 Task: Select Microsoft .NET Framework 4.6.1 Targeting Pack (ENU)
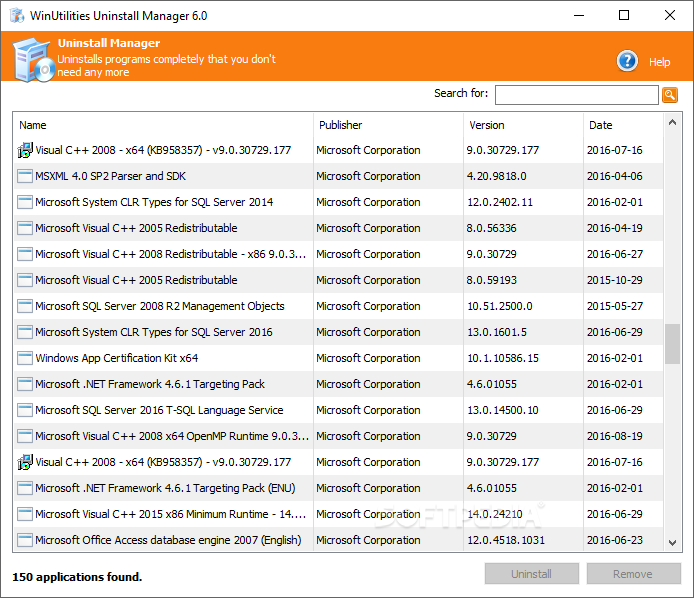coord(165,488)
